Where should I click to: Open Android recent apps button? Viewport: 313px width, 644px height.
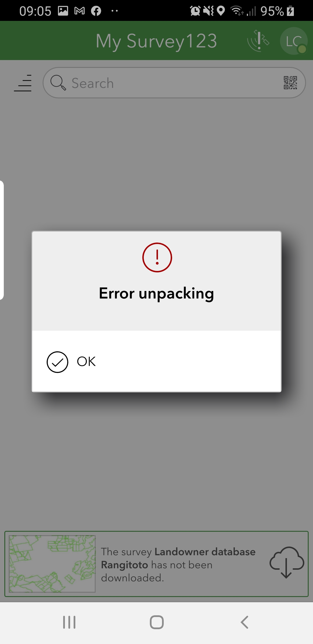tap(69, 622)
